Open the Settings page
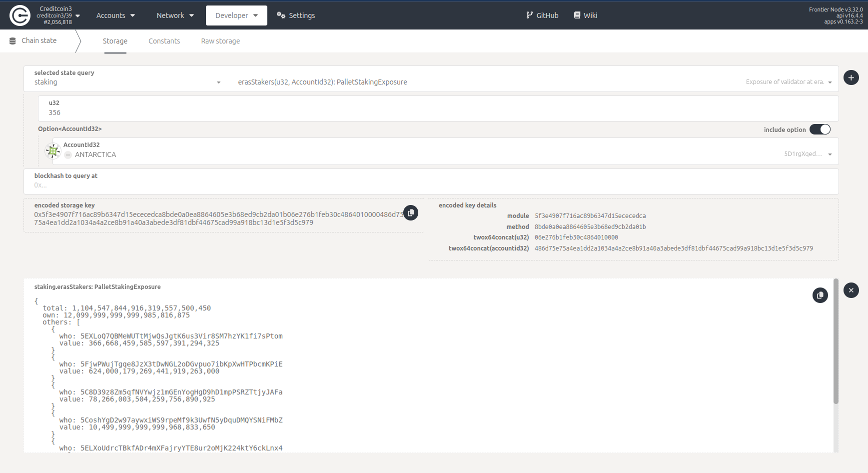Screen dimensions: 868x473 (x=296, y=15)
